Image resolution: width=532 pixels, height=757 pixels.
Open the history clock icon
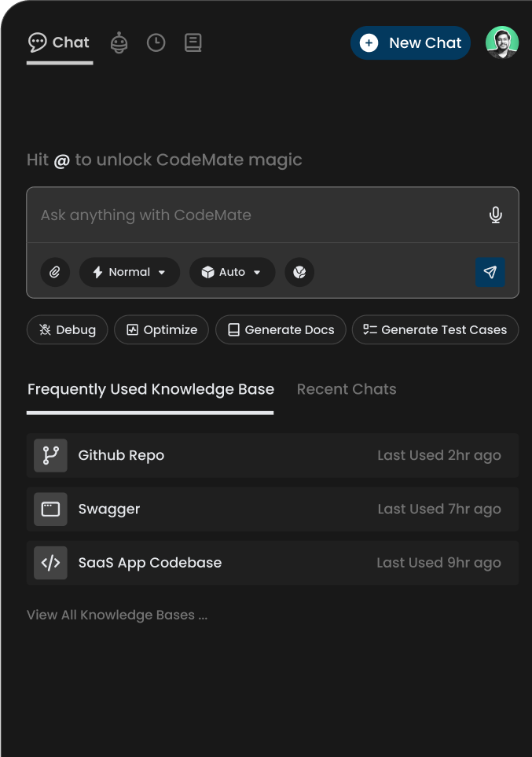pyautogui.click(x=156, y=42)
